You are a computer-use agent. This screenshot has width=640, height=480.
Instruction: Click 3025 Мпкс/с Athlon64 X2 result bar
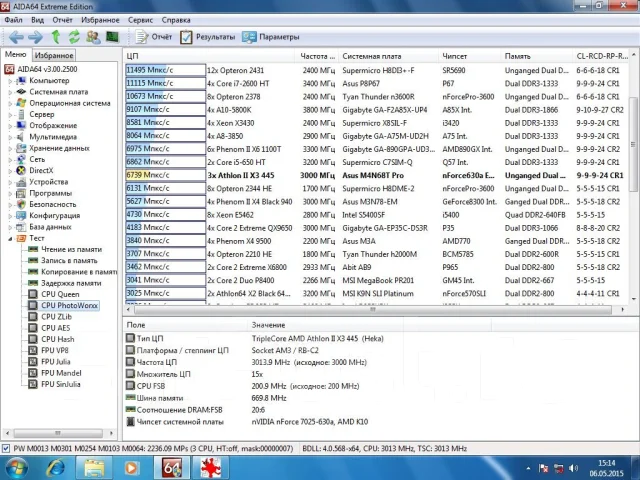[x=165, y=293]
